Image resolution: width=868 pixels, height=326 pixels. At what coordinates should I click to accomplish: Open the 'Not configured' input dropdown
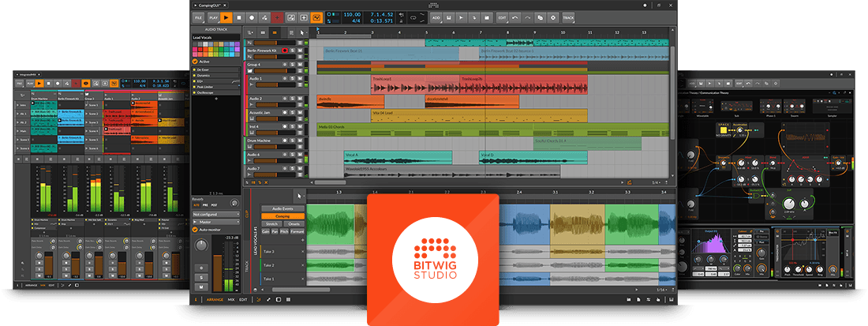coord(216,214)
